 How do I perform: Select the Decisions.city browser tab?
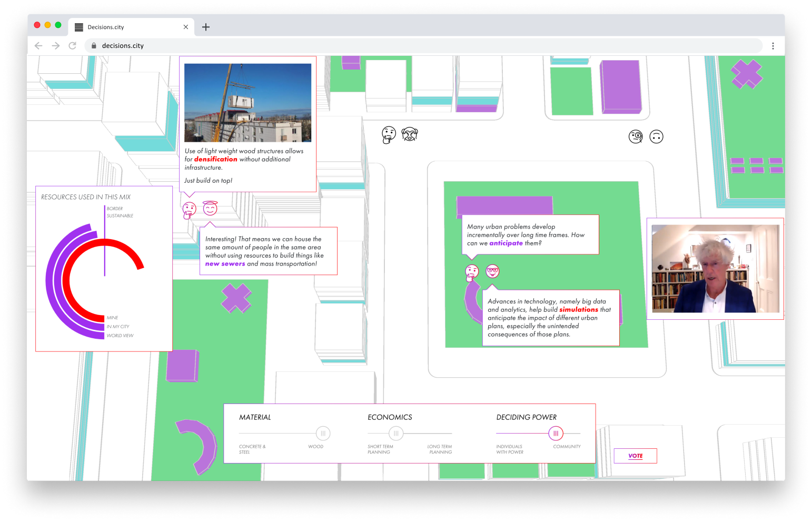126,27
